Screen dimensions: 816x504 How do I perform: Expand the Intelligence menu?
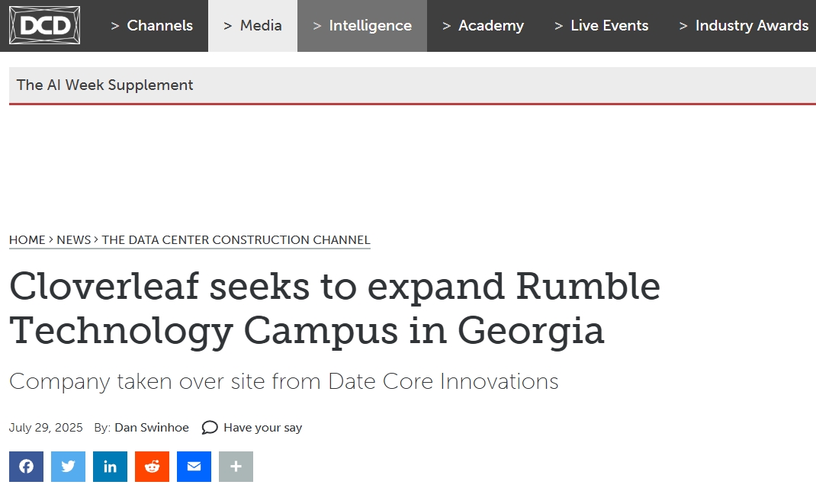(362, 25)
